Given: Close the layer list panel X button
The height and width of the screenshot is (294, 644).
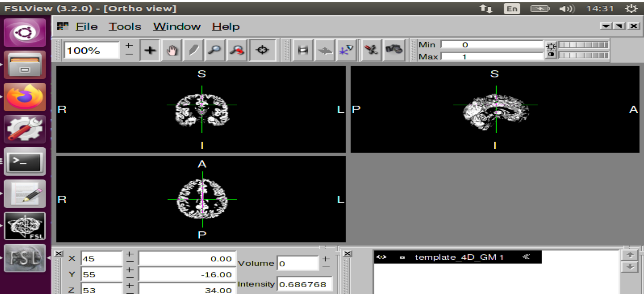Looking at the screenshot, I should (348, 254).
